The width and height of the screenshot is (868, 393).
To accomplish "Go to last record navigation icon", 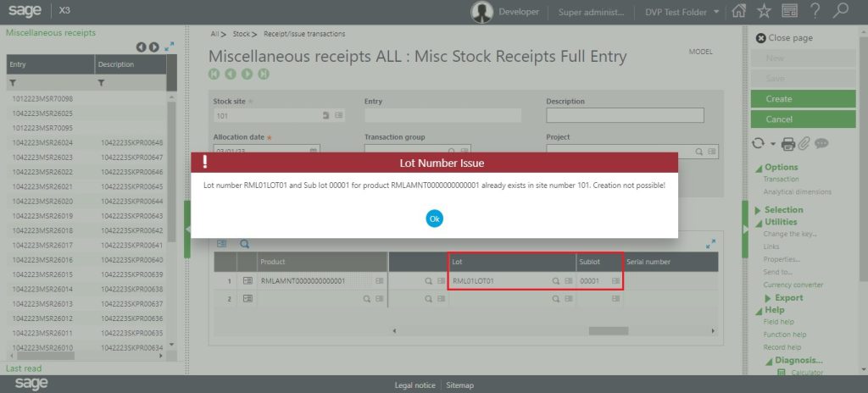I will [264, 74].
